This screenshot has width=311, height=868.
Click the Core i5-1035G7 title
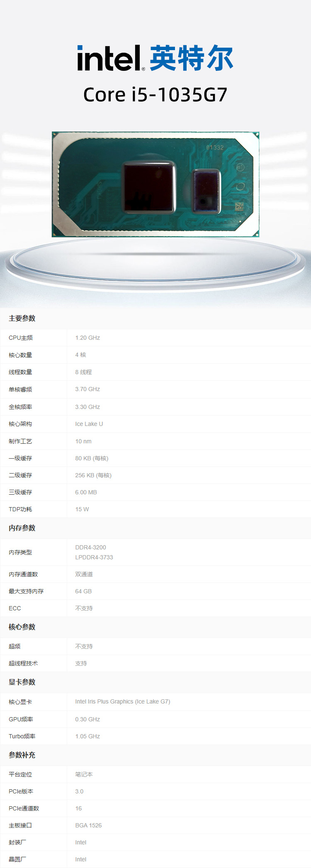click(x=155, y=94)
